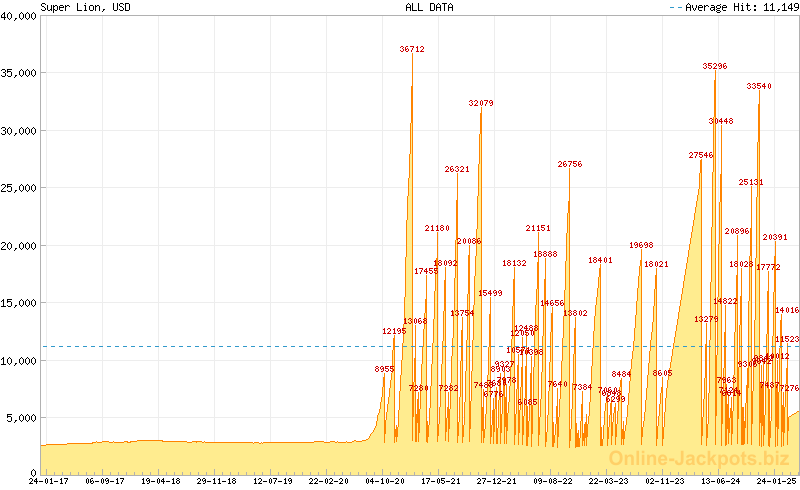Click the 19698 data label
The height and width of the screenshot is (490, 800).
[641, 245]
